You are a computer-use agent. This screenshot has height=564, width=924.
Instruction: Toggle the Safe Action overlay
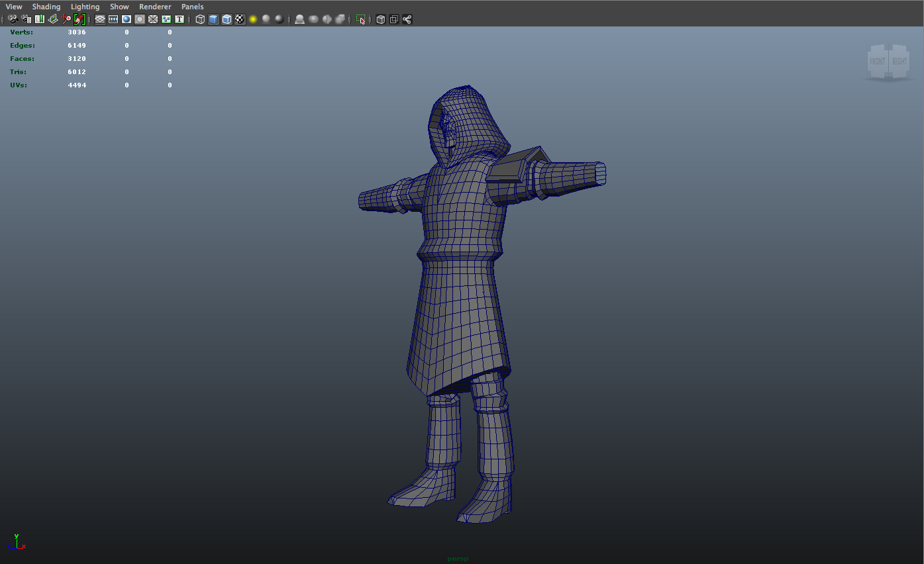[166, 19]
